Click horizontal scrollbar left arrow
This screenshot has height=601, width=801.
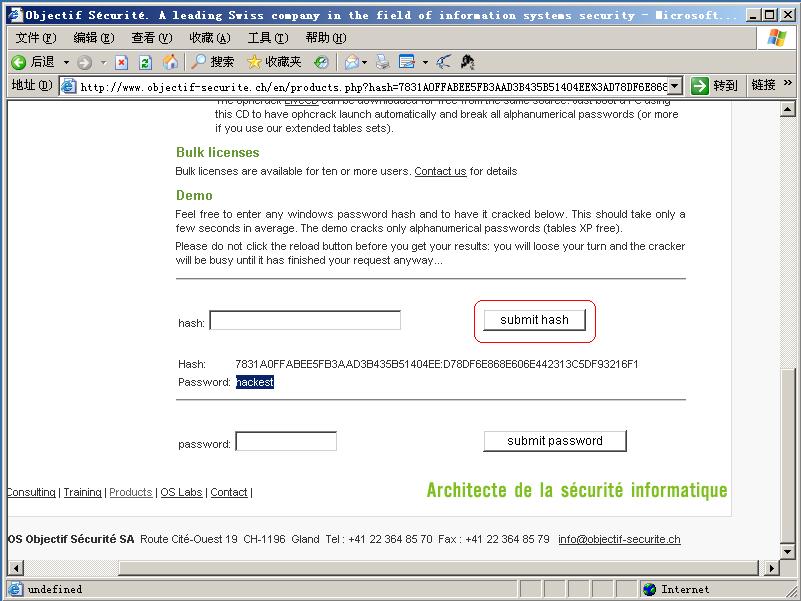coord(16,568)
